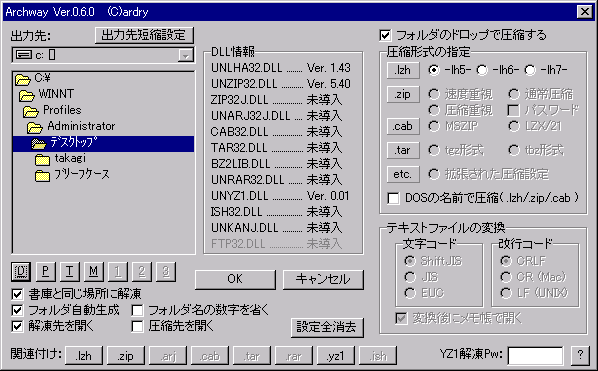The width and height of the screenshot is (598, 371).
Task: Click the M folder shortcut button
Action: 93,271
